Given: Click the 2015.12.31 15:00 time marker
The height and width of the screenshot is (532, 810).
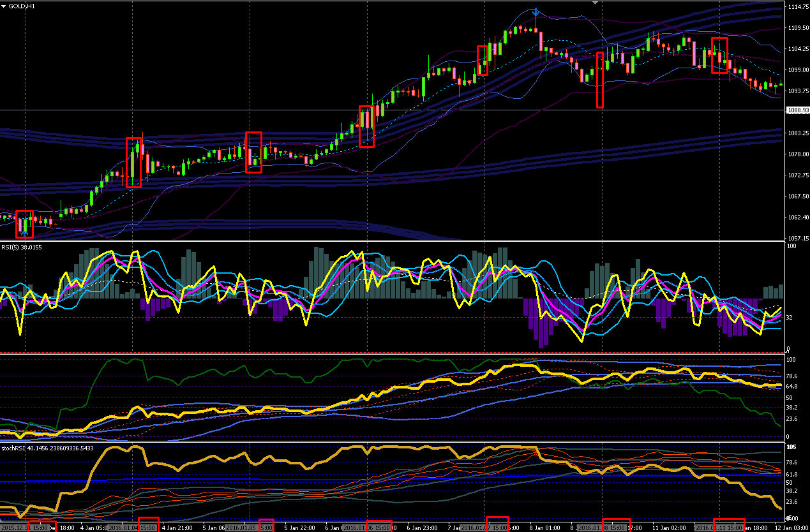Looking at the screenshot, I should (x=26, y=528).
